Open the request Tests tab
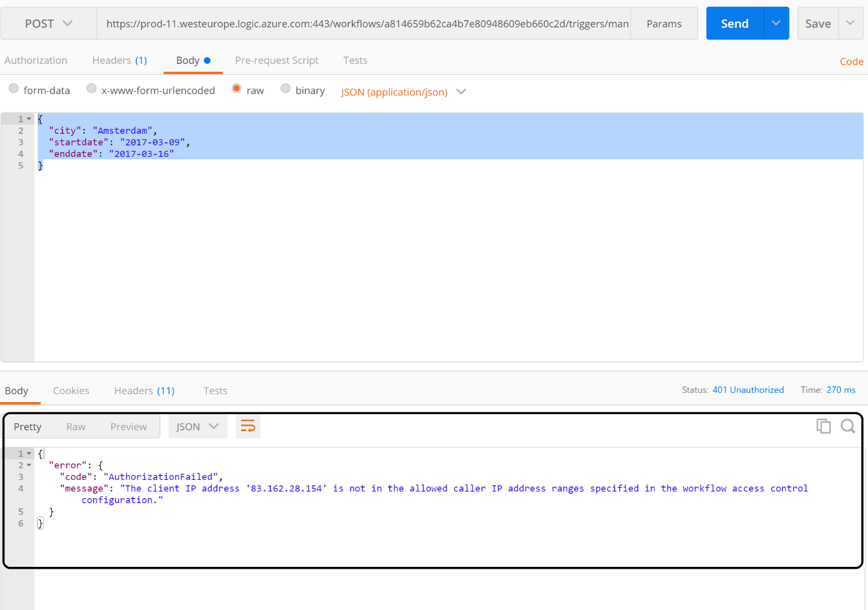Screen dimensions: 868x610 point(355,60)
